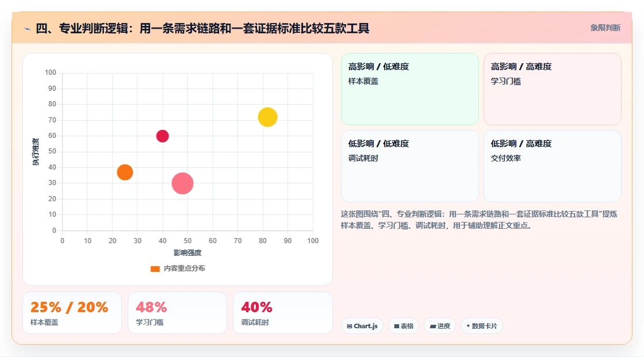The height and width of the screenshot is (357, 644).
Task: Click the chart description paragraph
Action: pos(479,220)
